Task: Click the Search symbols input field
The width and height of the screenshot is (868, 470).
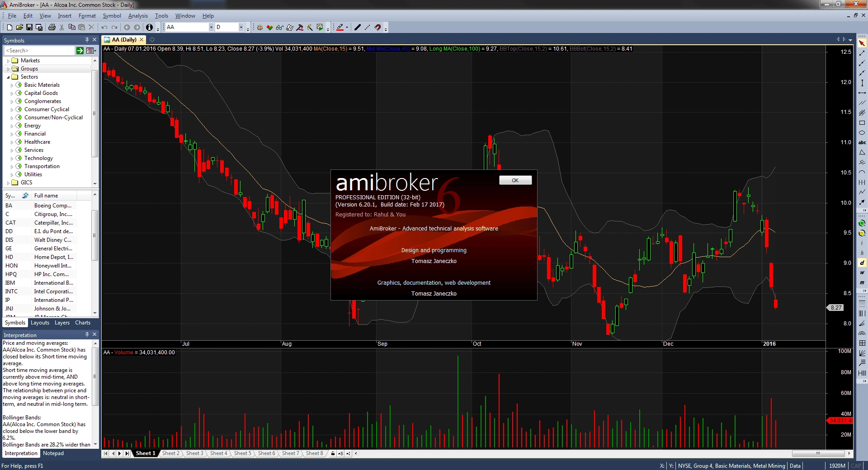Action: (x=39, y=51)
